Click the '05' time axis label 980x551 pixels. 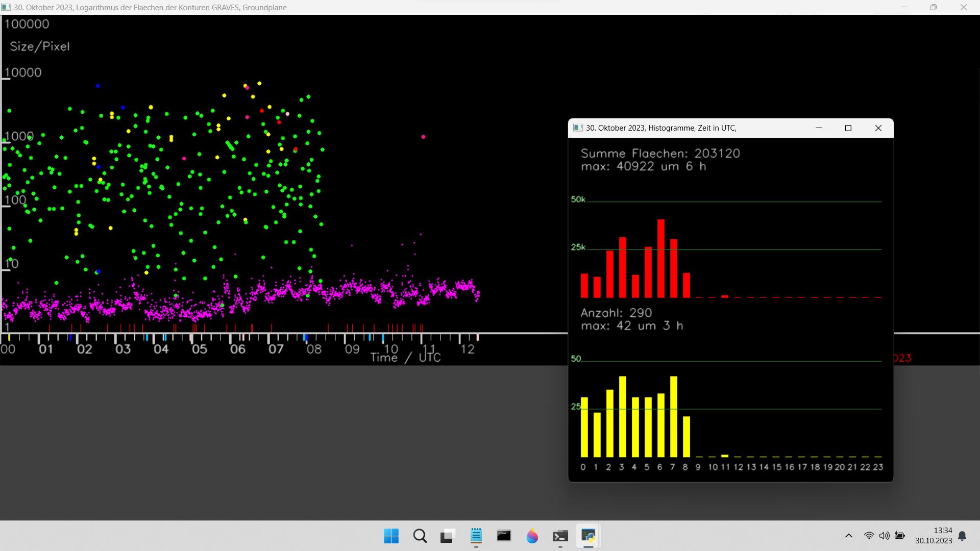tap(200, 349)
